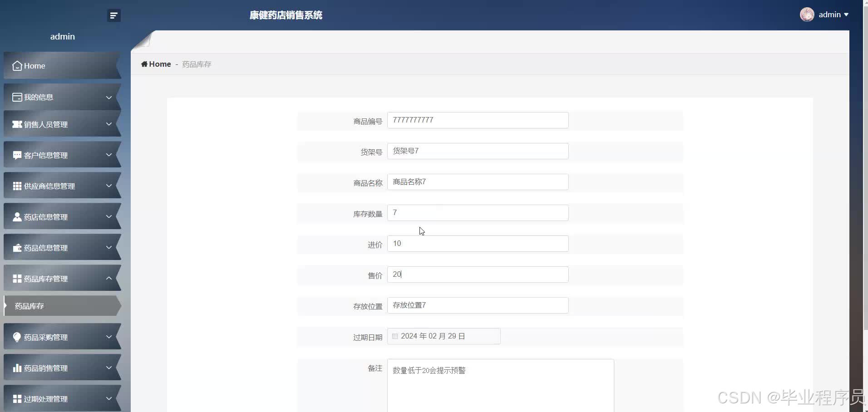Viewport: 868px width, 412px height.
Task: Focus the 货架号 input field
Action: tap(478, 151)
